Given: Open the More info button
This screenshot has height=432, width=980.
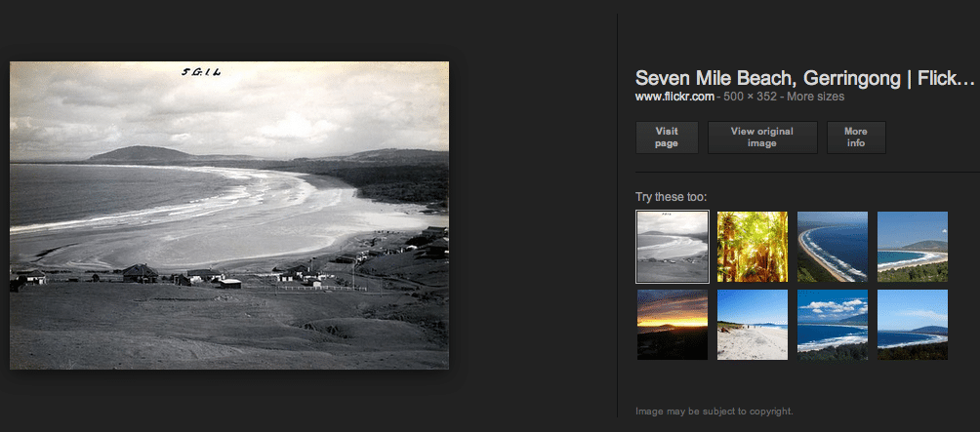Looking at the screenshot, I should tap(856, 137).
